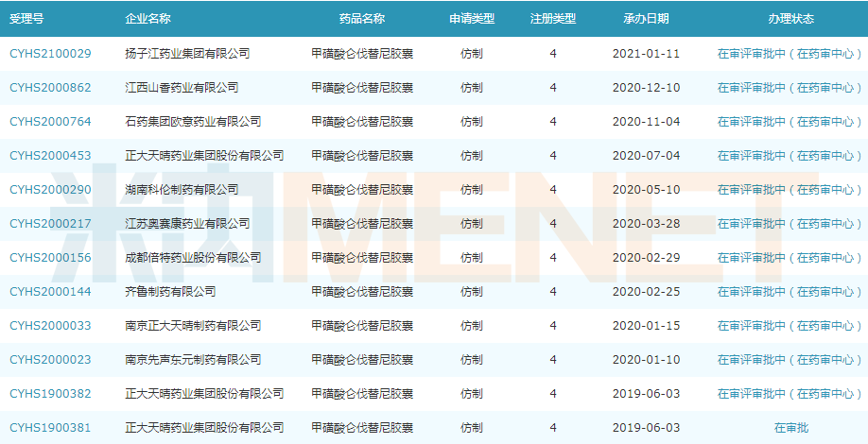Viewport: 868px width, 444px height.
Task: Click the 企业名称 column header
Action: coord(148,19)
